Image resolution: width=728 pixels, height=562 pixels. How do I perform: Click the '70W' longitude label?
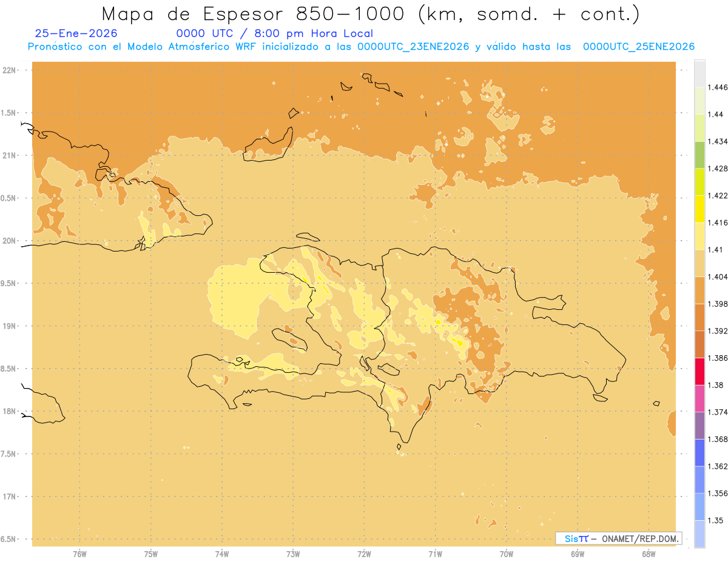507,554
